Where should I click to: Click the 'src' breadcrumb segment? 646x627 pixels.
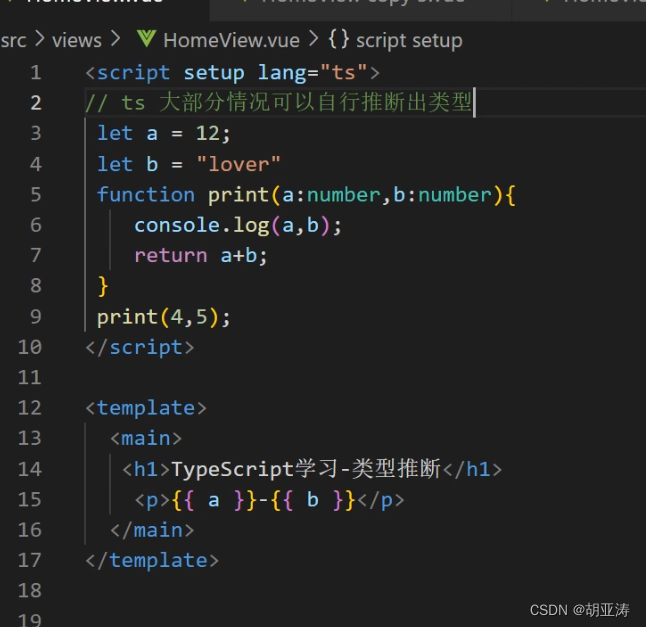[13, 40]
